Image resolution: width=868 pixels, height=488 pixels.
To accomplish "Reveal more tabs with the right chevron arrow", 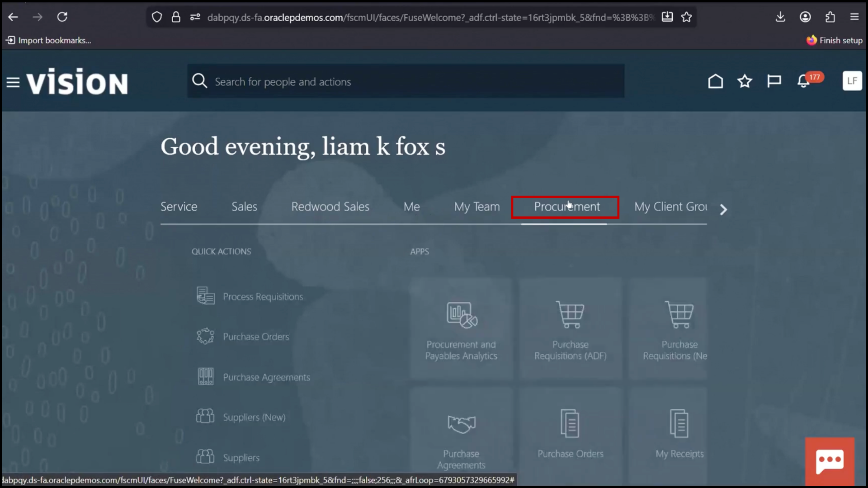I will coord(723,210).
